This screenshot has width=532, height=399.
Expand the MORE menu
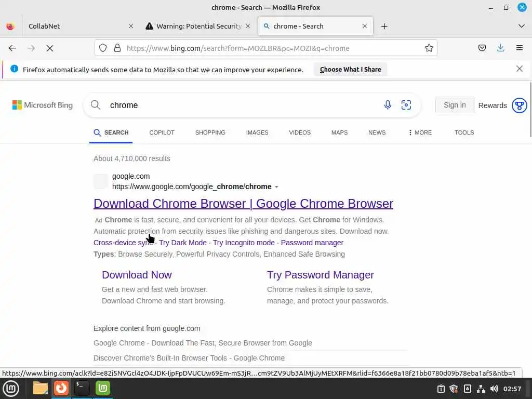pyautogui.click(x=420, y=132)
